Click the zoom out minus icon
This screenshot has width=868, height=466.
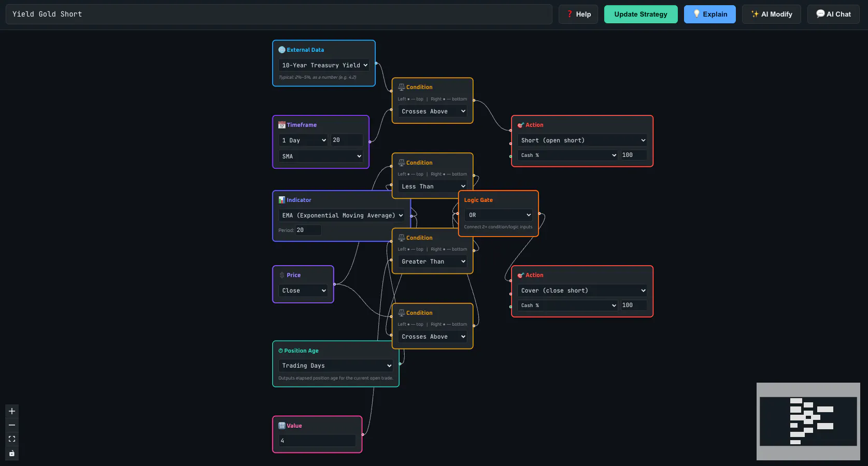pyautogui.click(x=12, y=425)
